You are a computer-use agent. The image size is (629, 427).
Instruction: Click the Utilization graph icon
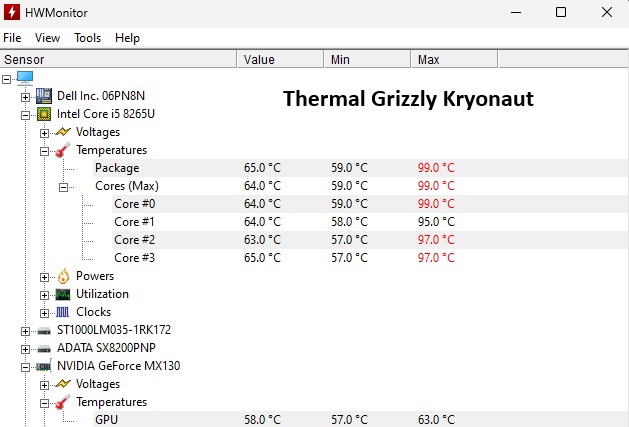[x=62, y=294]
